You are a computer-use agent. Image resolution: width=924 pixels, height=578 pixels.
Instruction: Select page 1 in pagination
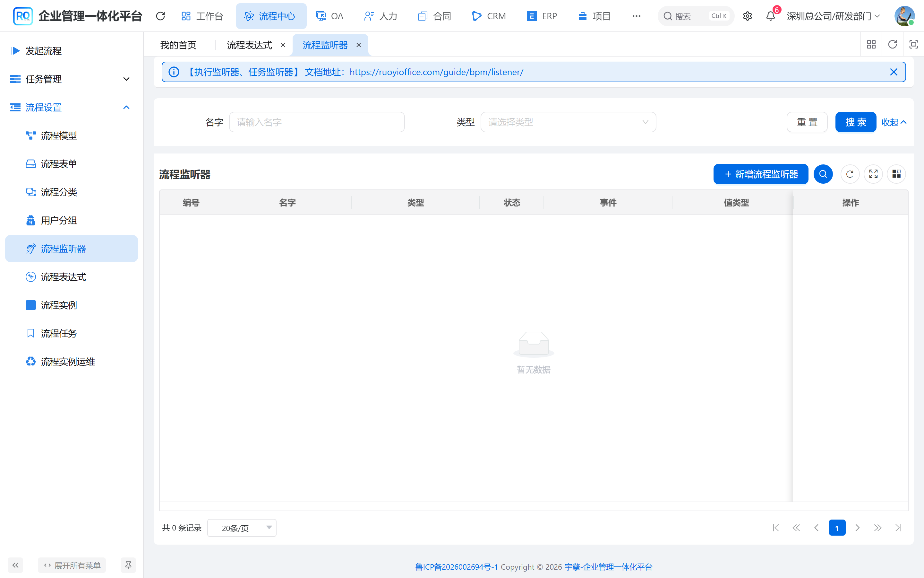pyautogui.click(x=837, y=528)
